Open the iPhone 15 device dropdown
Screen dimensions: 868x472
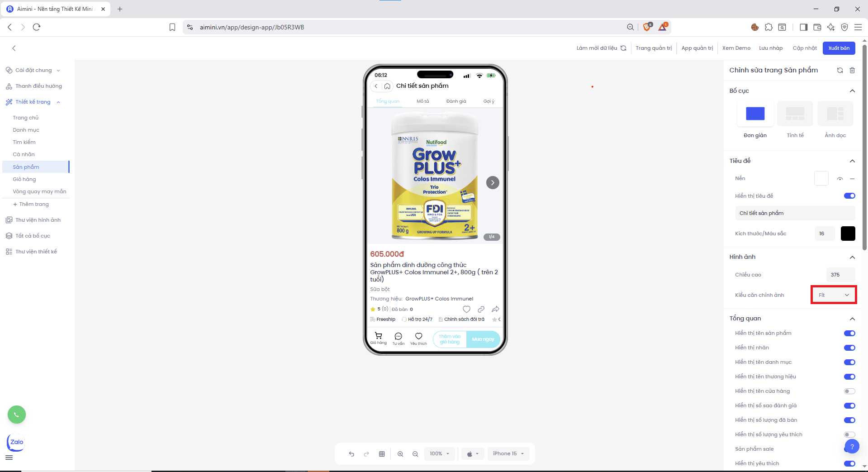point(508,453)
